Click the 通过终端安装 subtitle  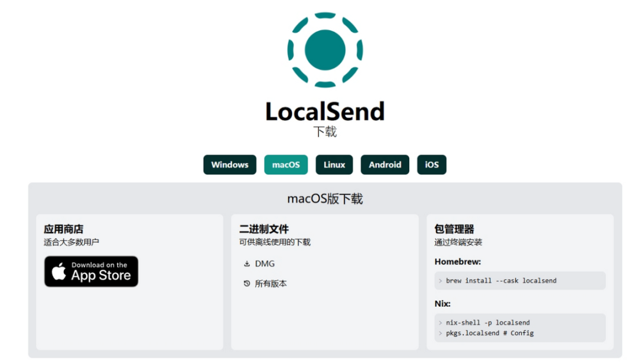pyautogui.click(x=458, y=242)
